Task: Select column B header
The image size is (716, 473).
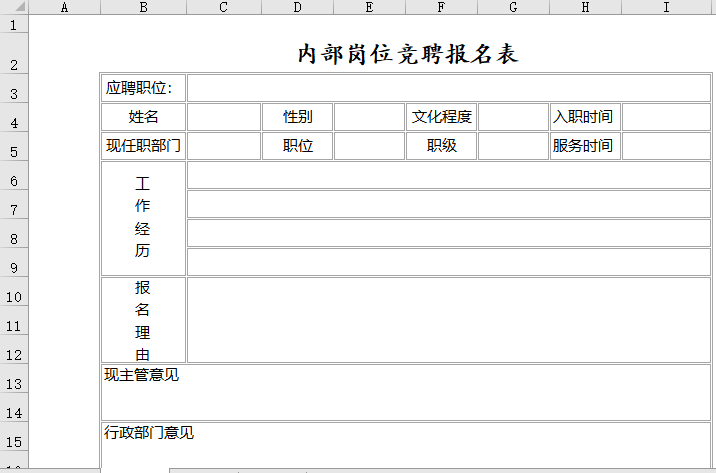Action: pyautogui.click(x=143, y=7)
